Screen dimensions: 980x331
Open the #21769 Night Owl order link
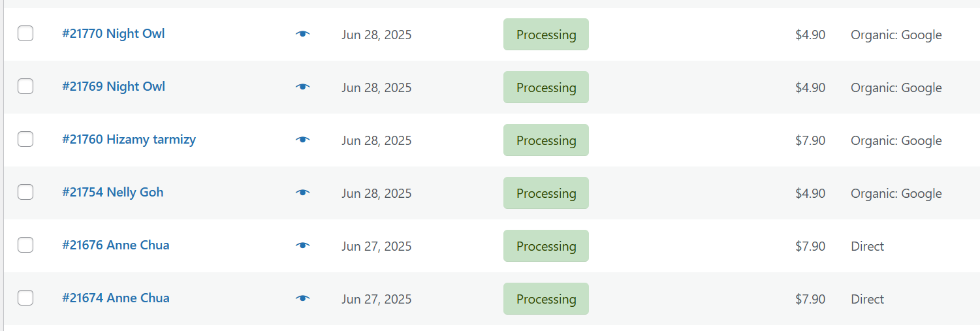114,86
